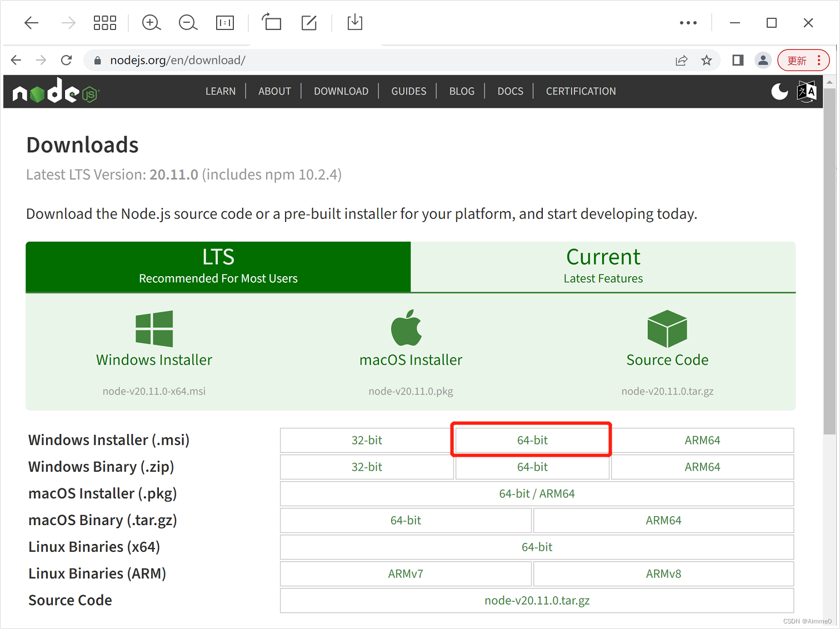Click the node-v20.11.0.pkg filename

click(x=411, y=391)
